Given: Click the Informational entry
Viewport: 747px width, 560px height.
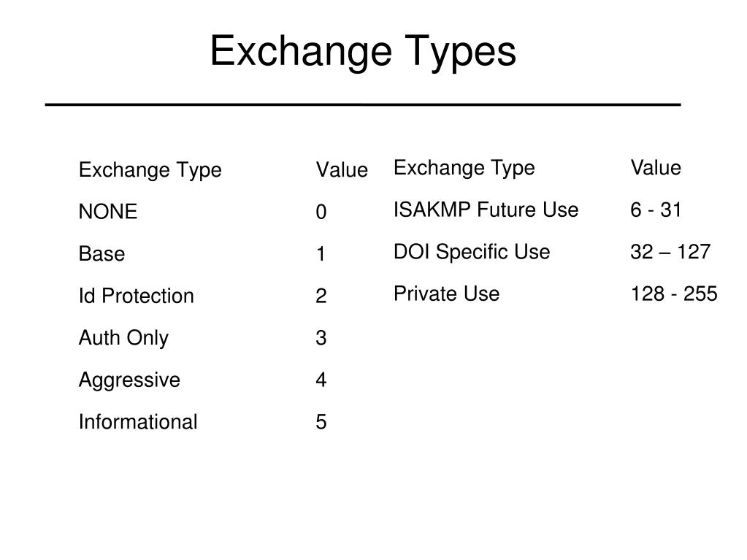Looking at the screenshot, I should coord(138,422).
